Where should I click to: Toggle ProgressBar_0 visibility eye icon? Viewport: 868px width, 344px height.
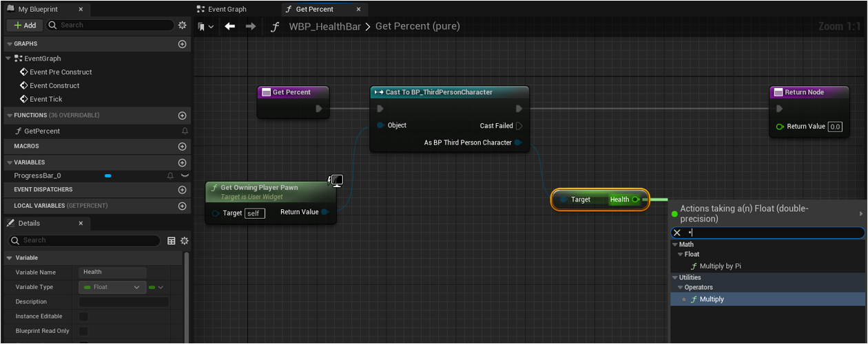click(185, 176)
